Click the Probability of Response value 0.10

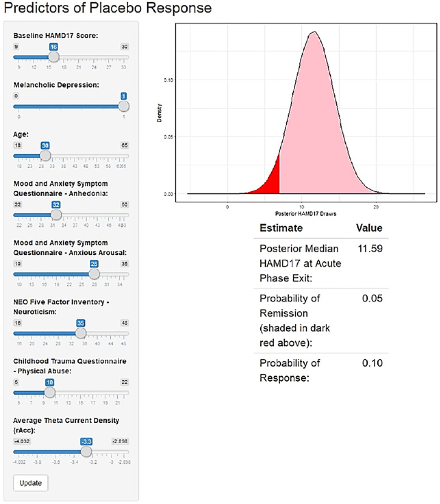coord(372,363)
